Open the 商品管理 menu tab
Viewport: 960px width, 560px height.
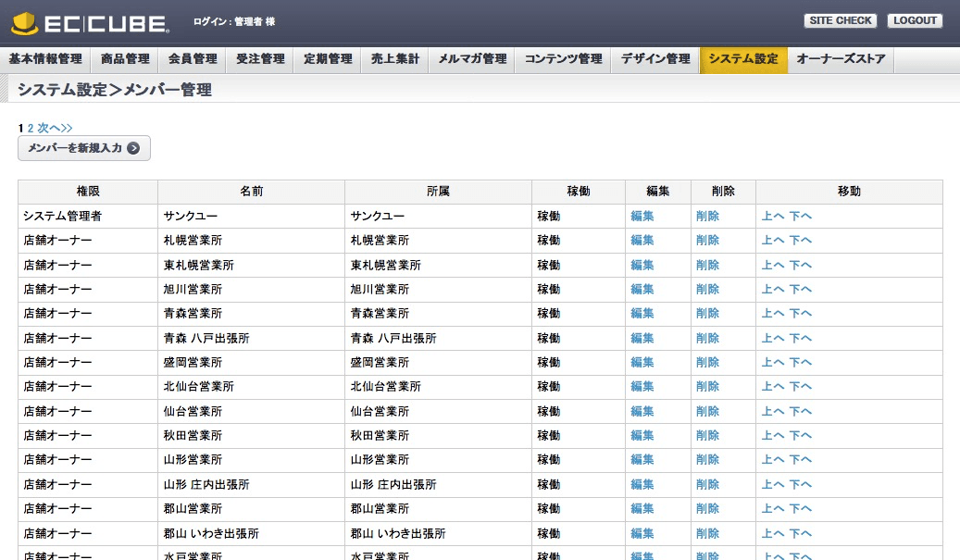click(x=125, y=59)
